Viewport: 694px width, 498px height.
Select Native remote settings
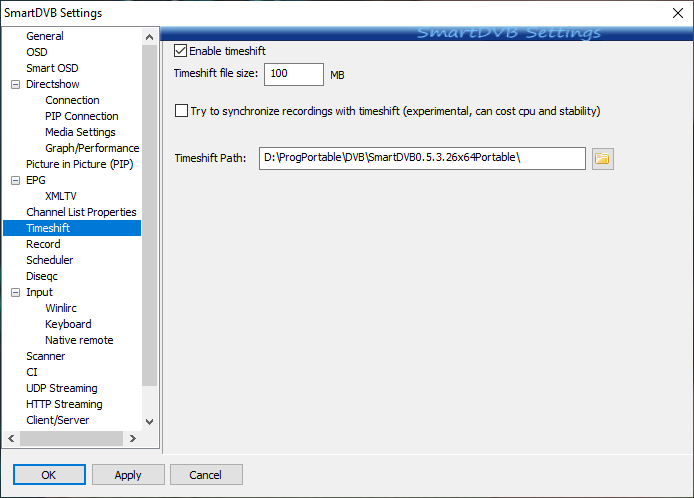tap(79, 340)
